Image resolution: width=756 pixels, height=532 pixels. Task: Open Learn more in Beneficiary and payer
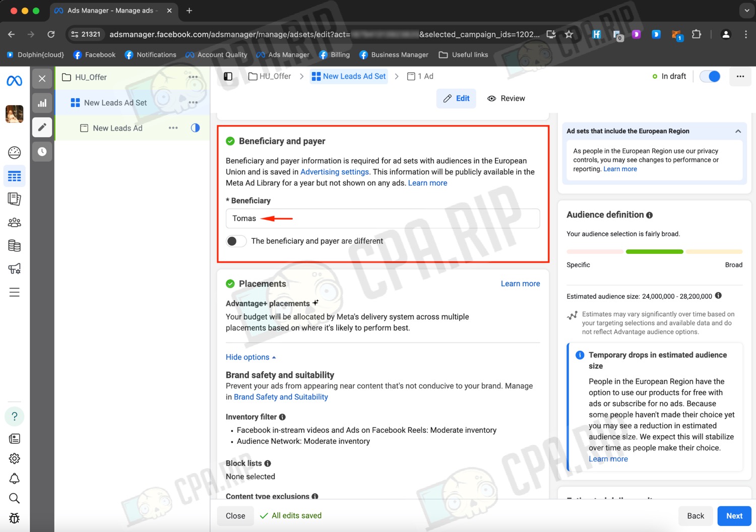tap(427, 183)
